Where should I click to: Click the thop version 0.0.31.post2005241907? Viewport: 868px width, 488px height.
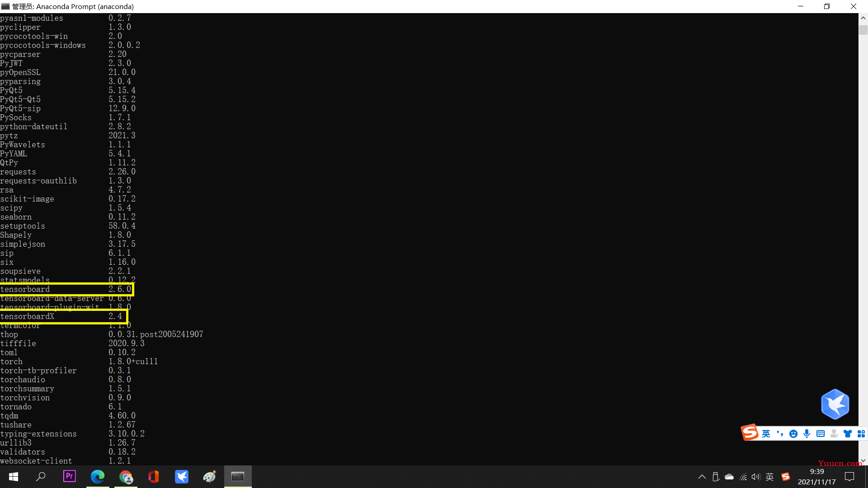click(x=156, y=334)
